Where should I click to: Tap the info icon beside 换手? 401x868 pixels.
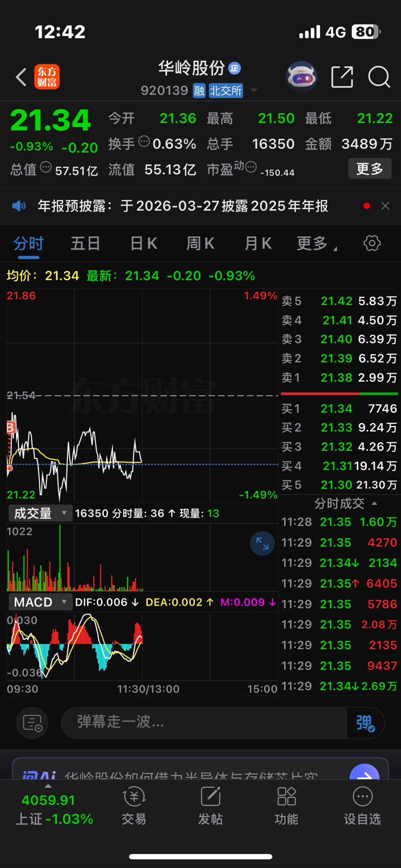(x=144, y=141)
